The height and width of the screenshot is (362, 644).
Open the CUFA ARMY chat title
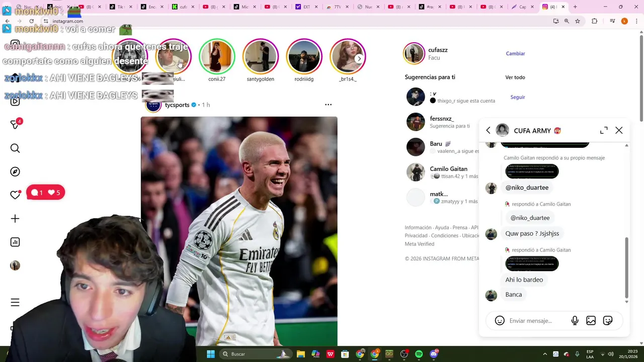coord(537,131)
